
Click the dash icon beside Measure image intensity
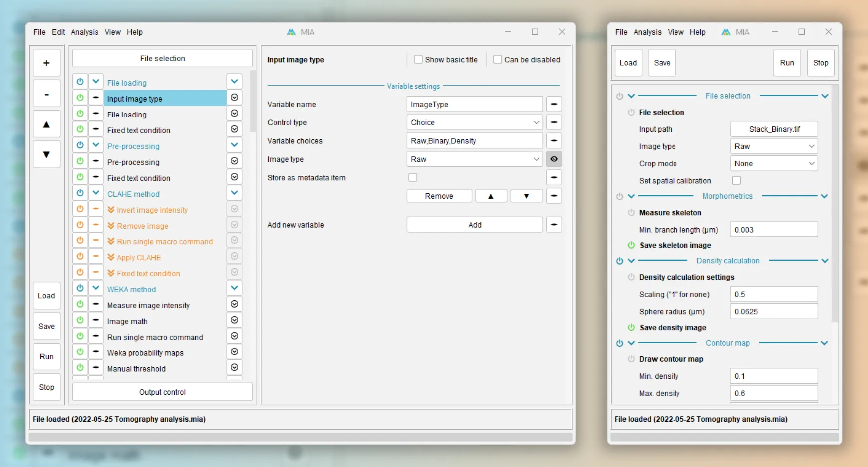96,304
